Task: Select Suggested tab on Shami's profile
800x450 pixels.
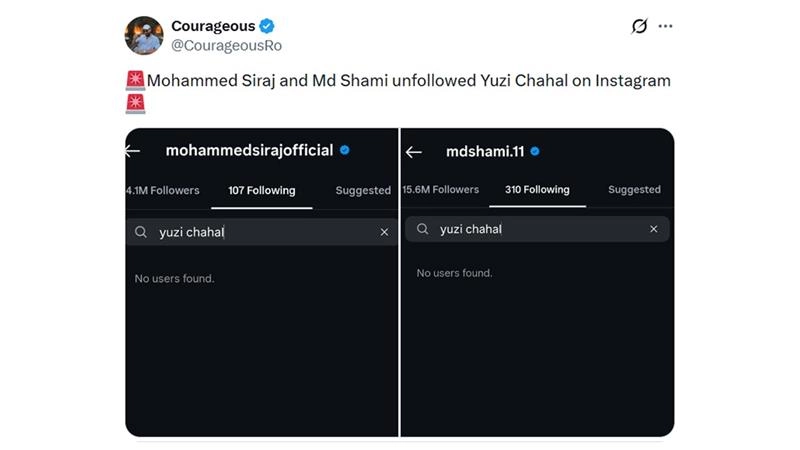Action: click(x=634, y=189)
